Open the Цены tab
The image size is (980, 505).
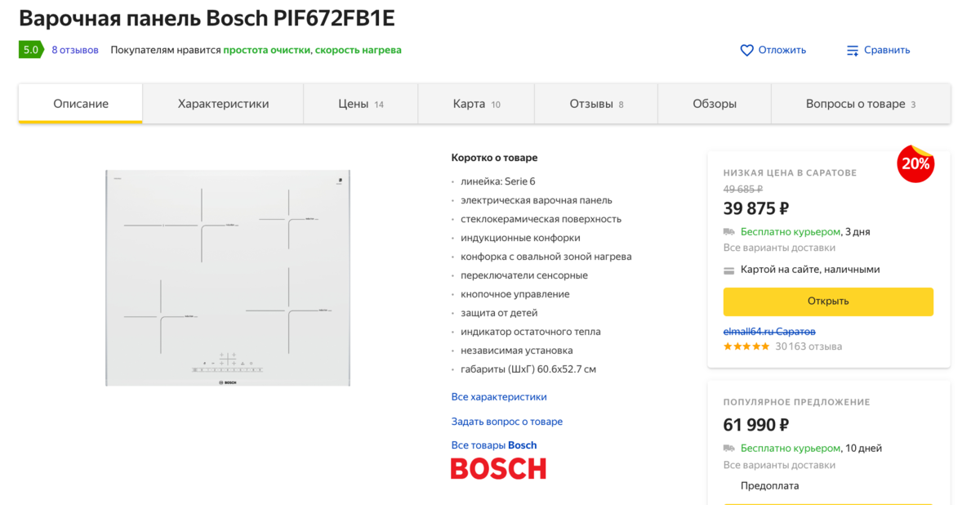pos(360,104)
